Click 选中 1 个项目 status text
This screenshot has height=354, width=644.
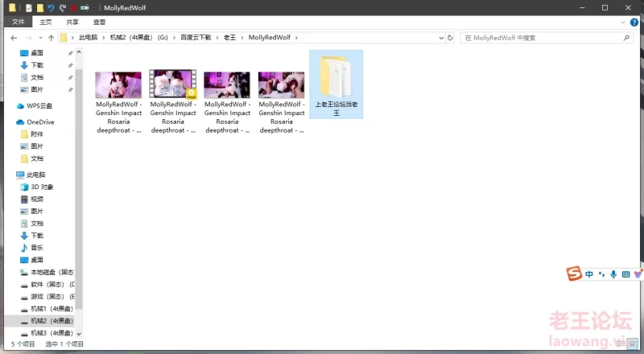tap(64, 344)
